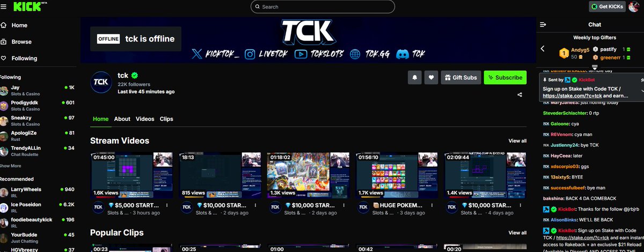Image resolution: width=644 pixels, height=252 pixels.
Task: Open Sneakzy's channel in Following list
Action: pos(38,120)
